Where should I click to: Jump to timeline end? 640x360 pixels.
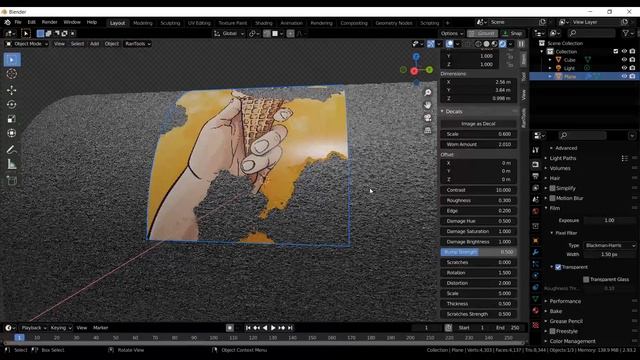point(290,328)
